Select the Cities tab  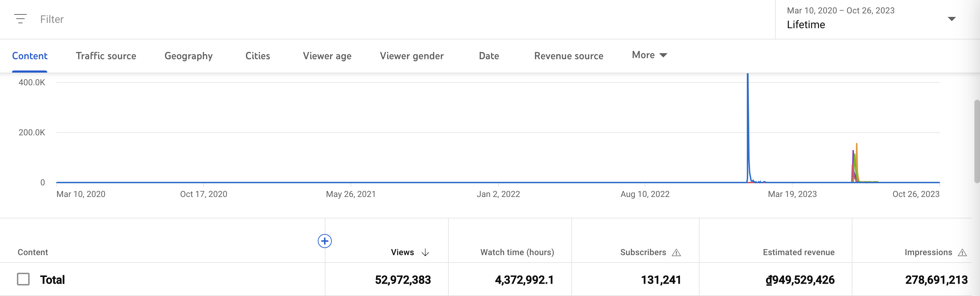pos(258,56)
